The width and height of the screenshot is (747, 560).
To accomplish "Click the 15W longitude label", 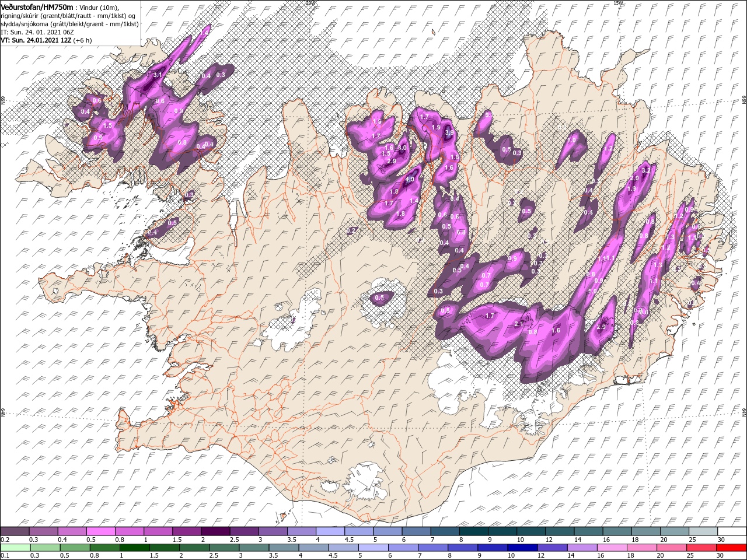I will point(618,2).
